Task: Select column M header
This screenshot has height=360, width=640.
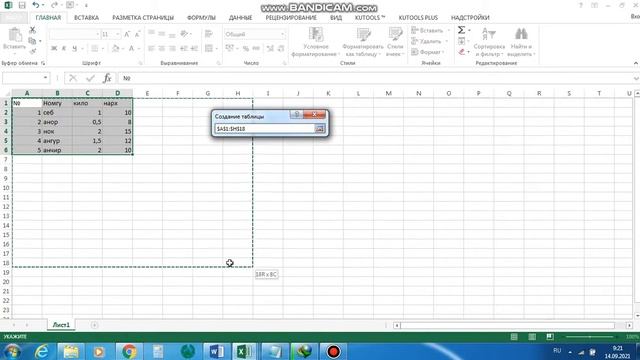Action: [x=389, y=93]
